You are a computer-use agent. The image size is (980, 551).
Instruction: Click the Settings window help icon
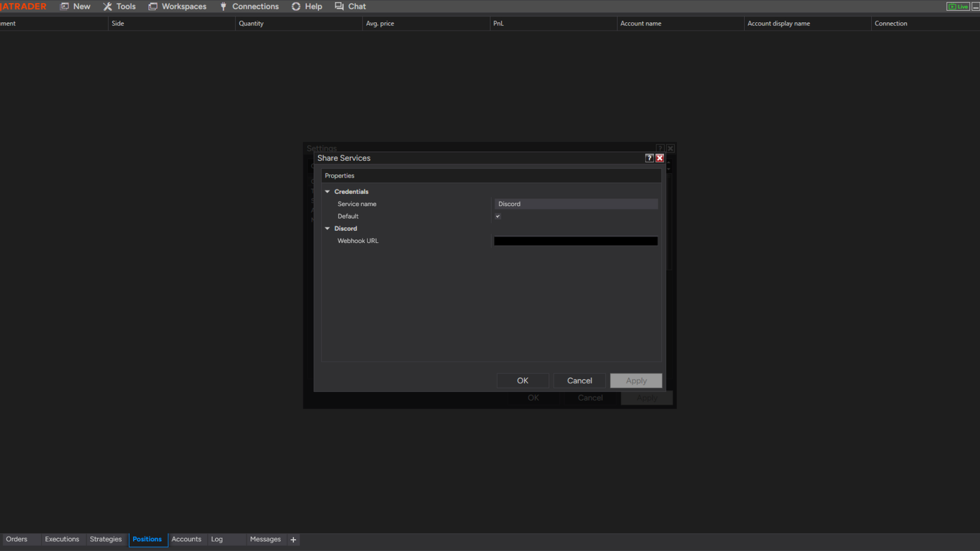pos(660,148)
